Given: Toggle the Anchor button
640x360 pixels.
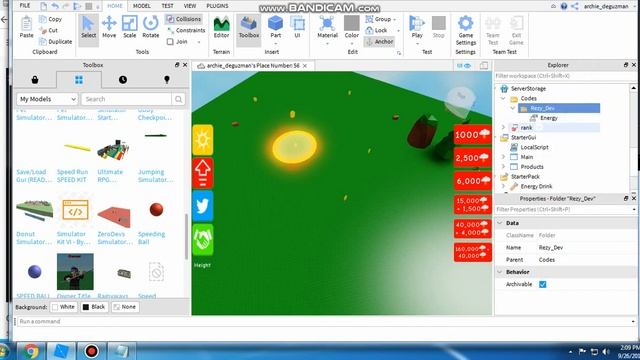Looking at the screenshot, I should click(x=379, y=41).
